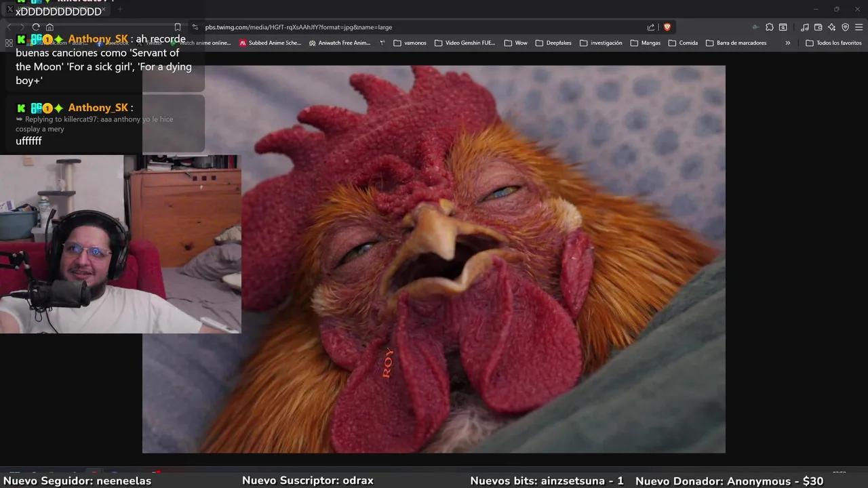The image size is (868, 488).
Task: Click the bookmark icon between Aniwatch and vamonos
Action: coord(382,43)
